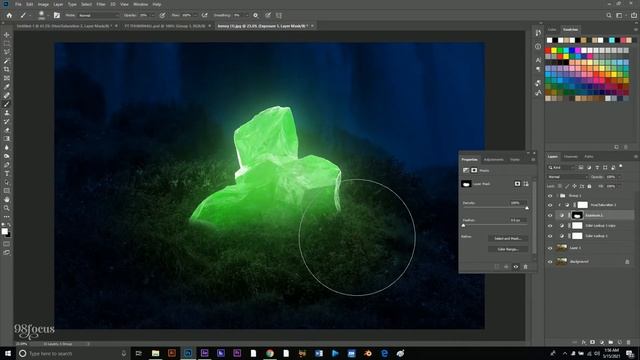Click the Color Range button
This screenshot has height=360, width=640.
pyautogui.click(x=508, y=249)
